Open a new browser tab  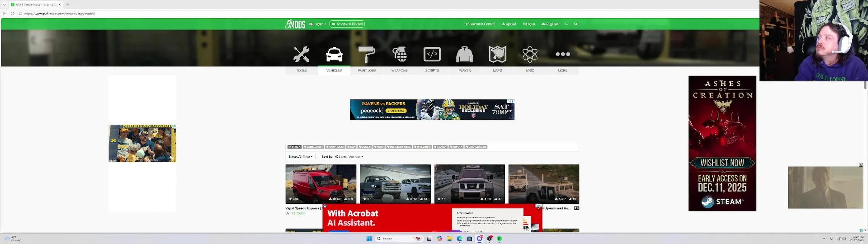[68, 4]
